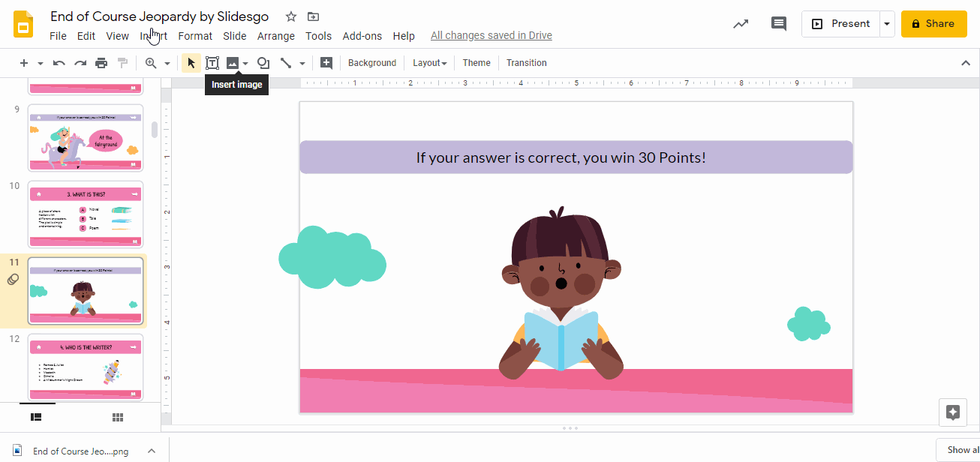Screen dimensions: 980x462
Task: Open the Layout dropdown
Action: point(429,63)
